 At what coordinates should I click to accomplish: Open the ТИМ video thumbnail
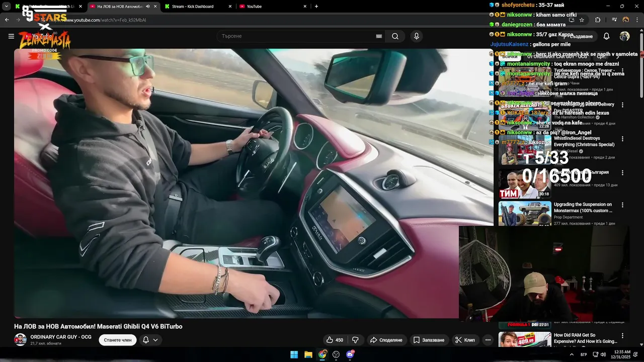coord(525,183)
